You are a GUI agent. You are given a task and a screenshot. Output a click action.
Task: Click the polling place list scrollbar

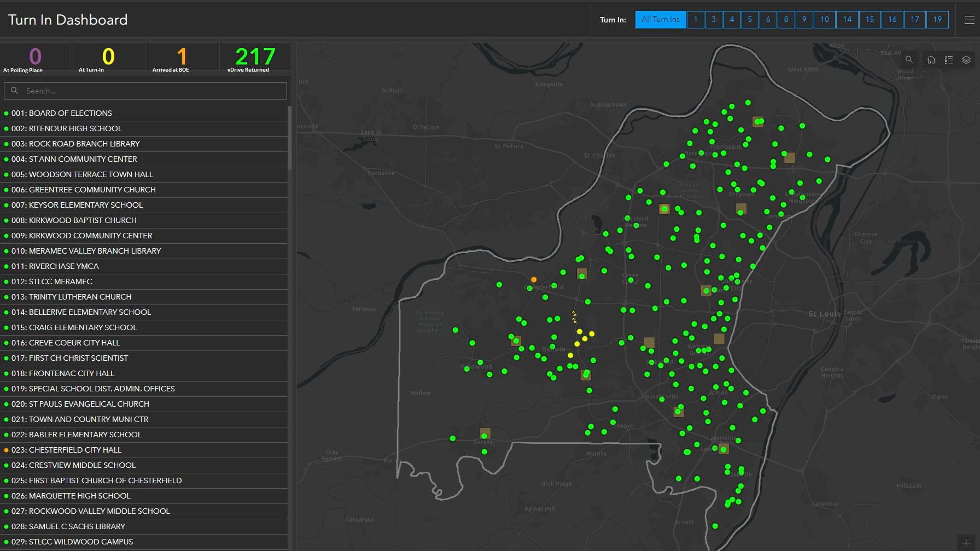pos(289,138)
